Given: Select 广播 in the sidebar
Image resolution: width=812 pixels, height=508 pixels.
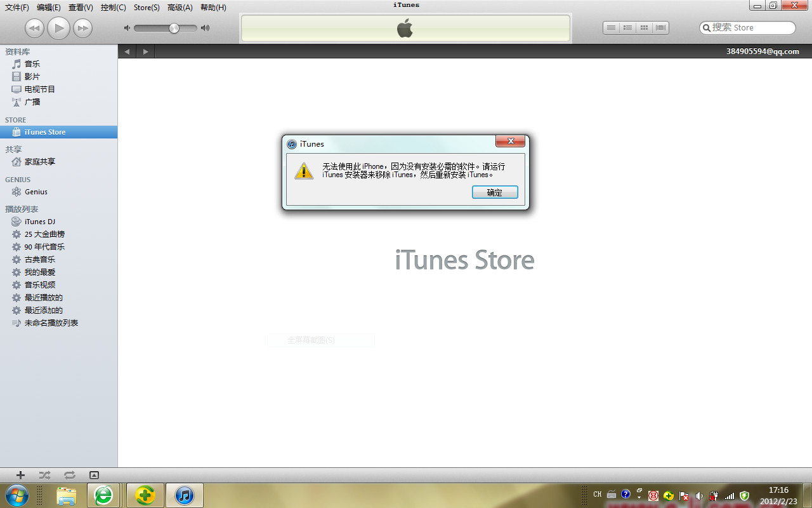Looking at the screenshot, I should tap(58, 102).
